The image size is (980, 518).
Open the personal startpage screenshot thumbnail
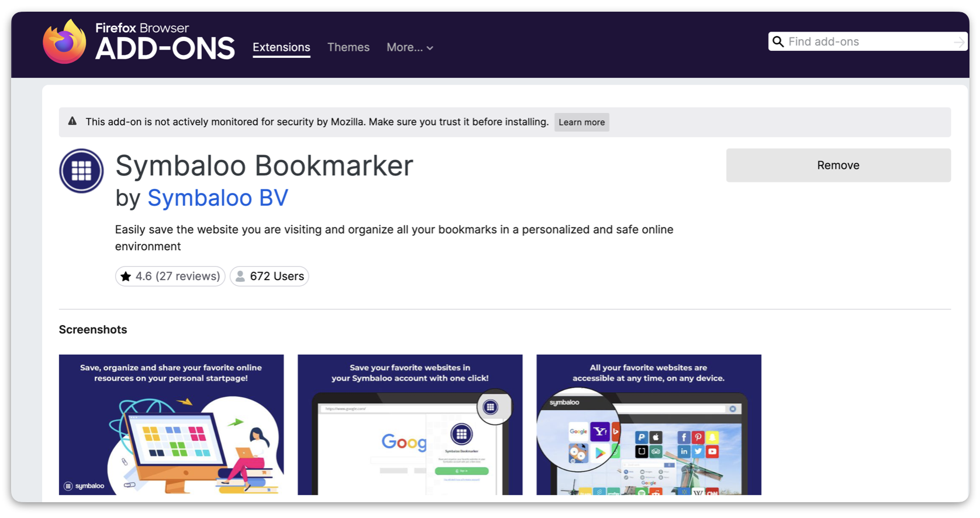pyautogui.click(x=171, y=424)
